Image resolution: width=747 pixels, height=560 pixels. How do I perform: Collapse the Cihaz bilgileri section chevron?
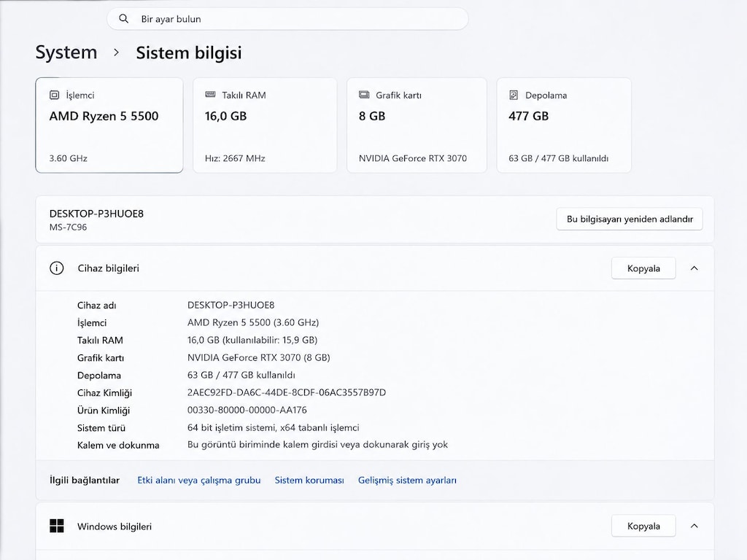point(694,268)
